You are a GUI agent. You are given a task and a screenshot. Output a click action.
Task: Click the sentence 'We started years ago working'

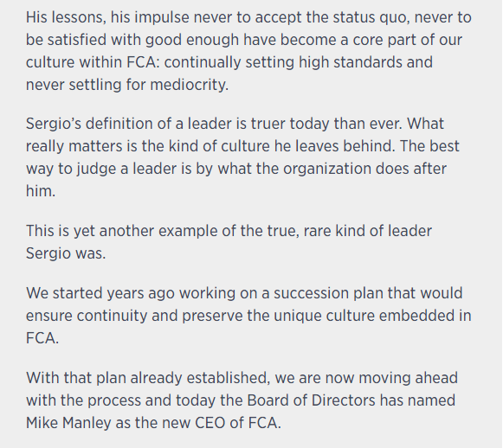pos(248,316)
